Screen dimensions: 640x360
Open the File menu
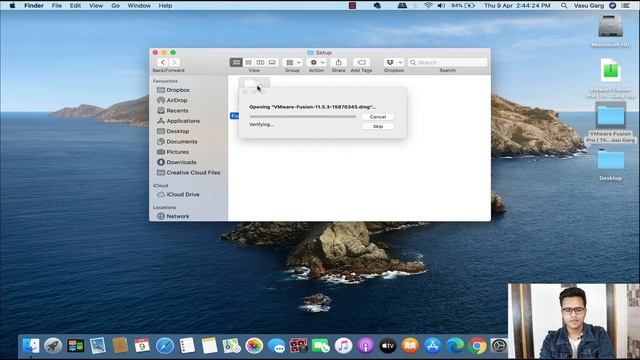point(57,5)
